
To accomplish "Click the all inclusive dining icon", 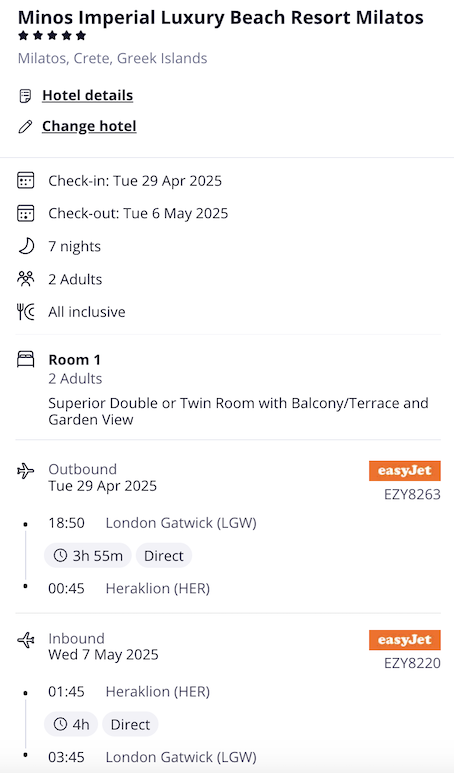I will click(26, 312).
